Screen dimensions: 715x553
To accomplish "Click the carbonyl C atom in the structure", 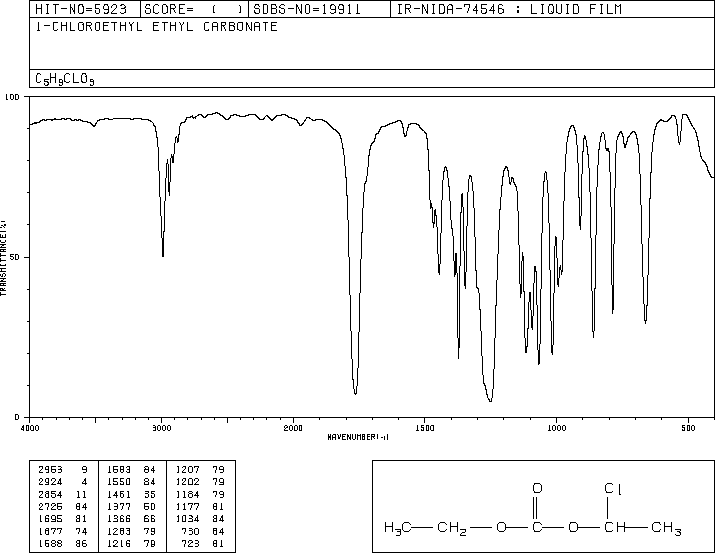I will 538,527.
